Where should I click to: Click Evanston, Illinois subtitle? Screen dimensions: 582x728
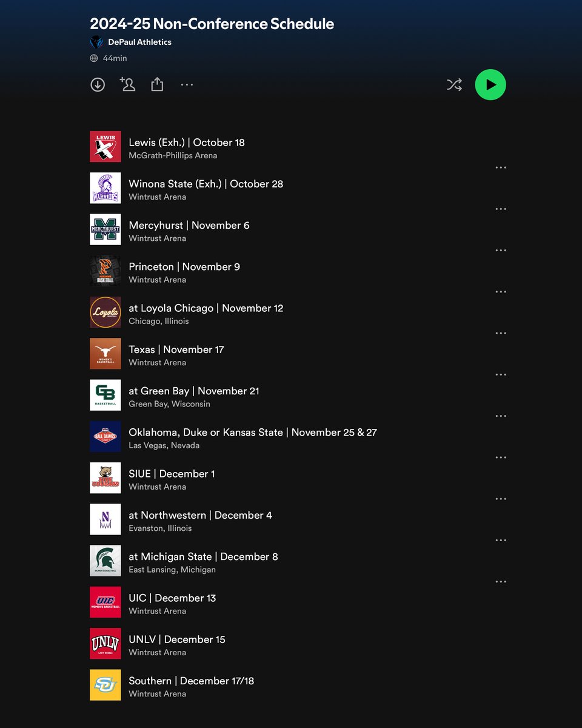click(160, 528)
